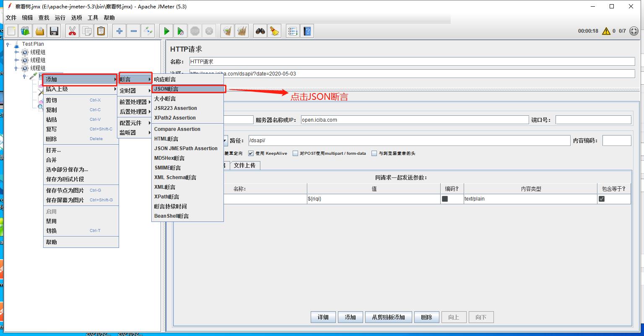This screenshot has height=336, width=644.
Task: Expand the 后置处理器 submenu
Action: click(135, 112)
